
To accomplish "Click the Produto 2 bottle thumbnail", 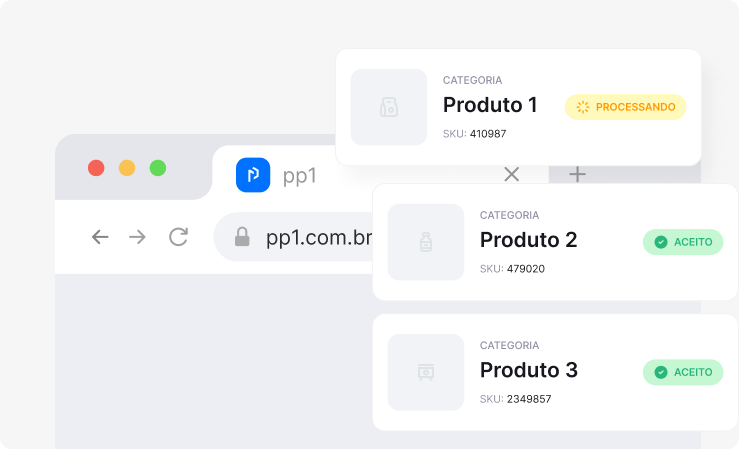I will 426,242.
